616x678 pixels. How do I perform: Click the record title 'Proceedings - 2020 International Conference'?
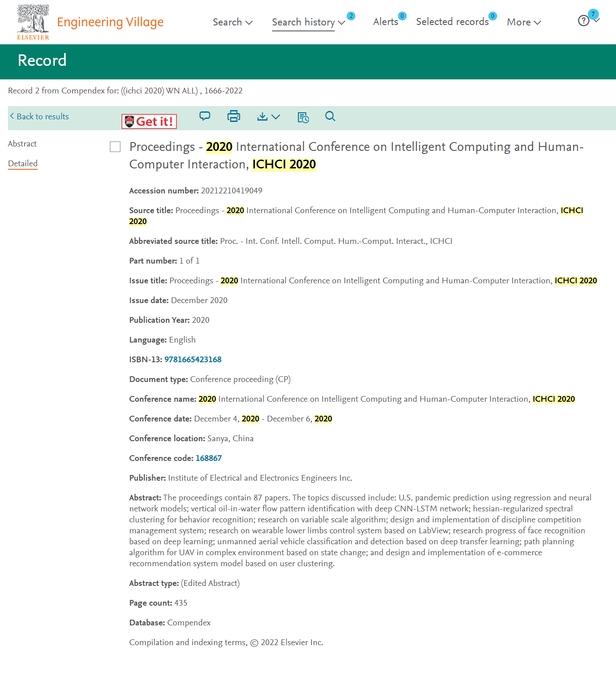tap(356, 155)
